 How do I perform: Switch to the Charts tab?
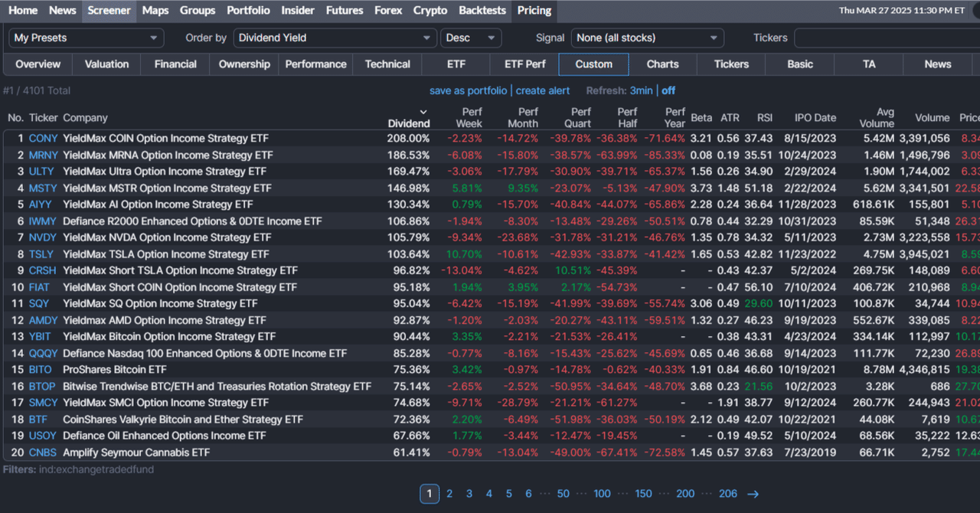661,64
